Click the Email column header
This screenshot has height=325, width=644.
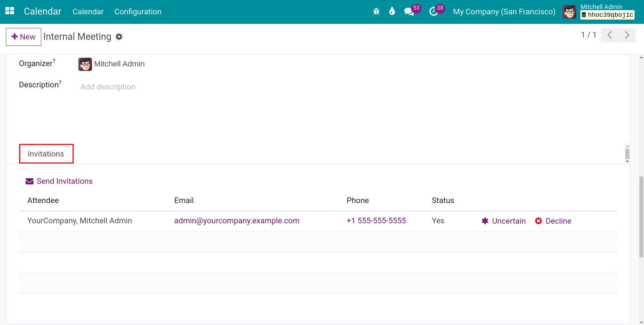click(184, 201)
